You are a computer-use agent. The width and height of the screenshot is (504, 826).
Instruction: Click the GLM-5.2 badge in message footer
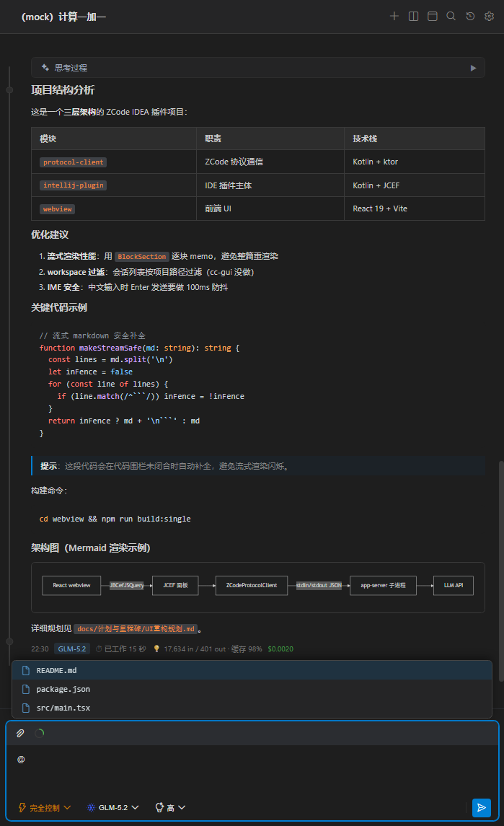(72, 649)
